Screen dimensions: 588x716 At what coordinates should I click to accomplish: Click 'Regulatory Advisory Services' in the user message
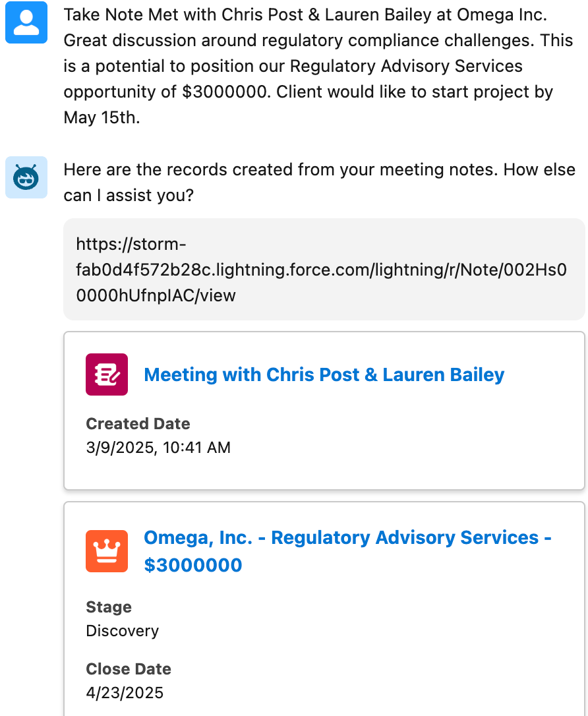pyautogui.click(x=406, y=67)
